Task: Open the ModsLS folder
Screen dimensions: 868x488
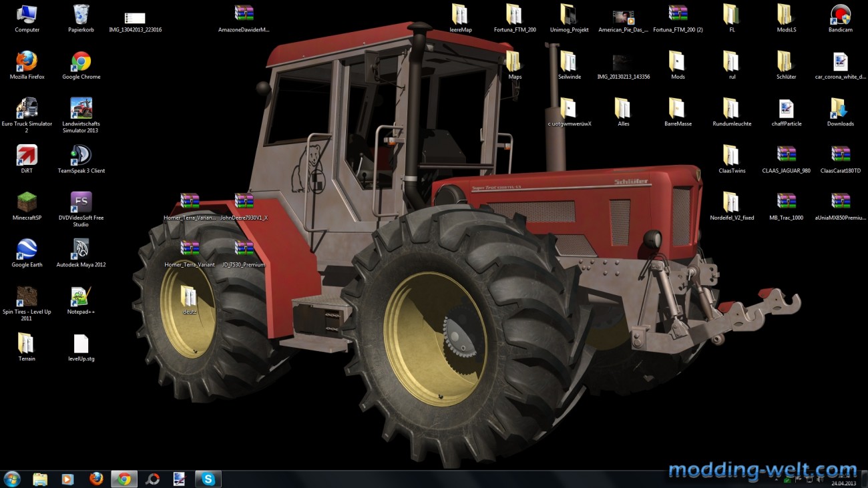Action: coord(786,18)
